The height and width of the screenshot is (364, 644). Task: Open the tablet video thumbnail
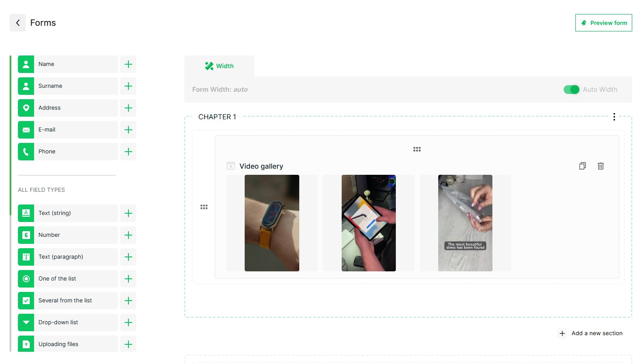pyautogui.click(x=369, y=223)
